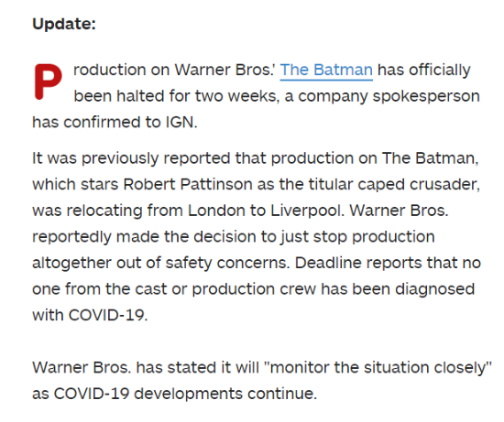This screenshot has width=504, height=422.
Task: Select the word London
Action: [x=216, y=211]
